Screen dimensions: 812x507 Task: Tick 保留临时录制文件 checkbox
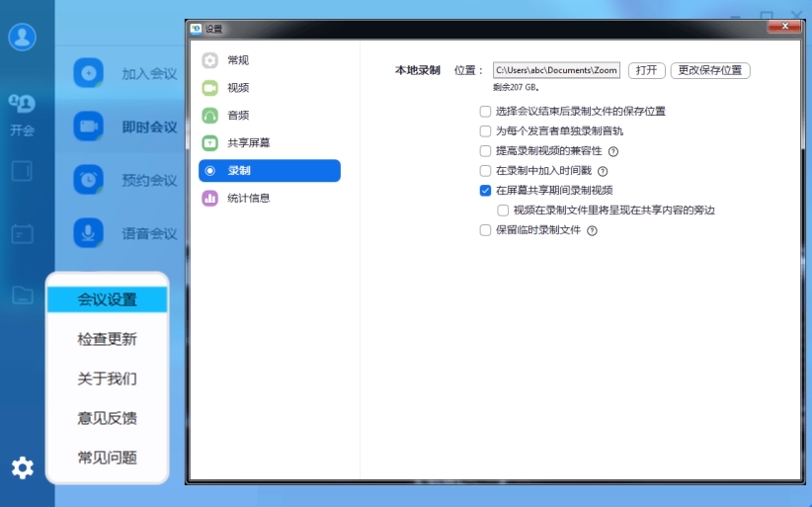coord(485,230)
